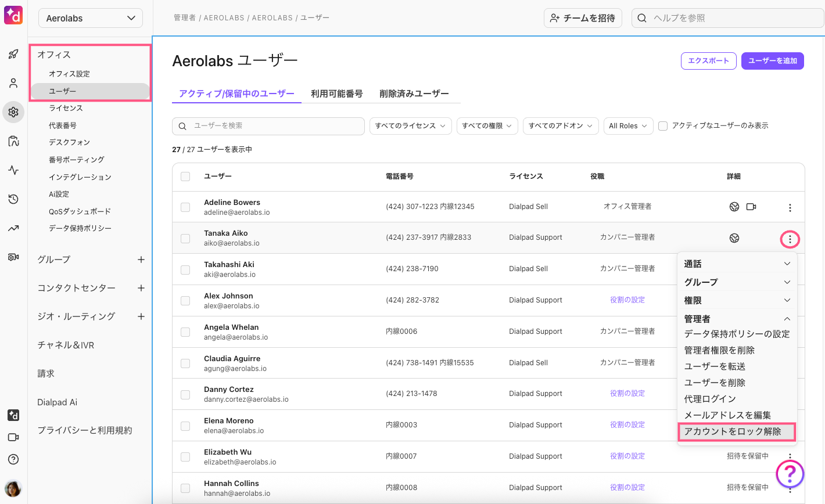Click the Dialpad logo in the top-left corner

(x=13, y=16)
